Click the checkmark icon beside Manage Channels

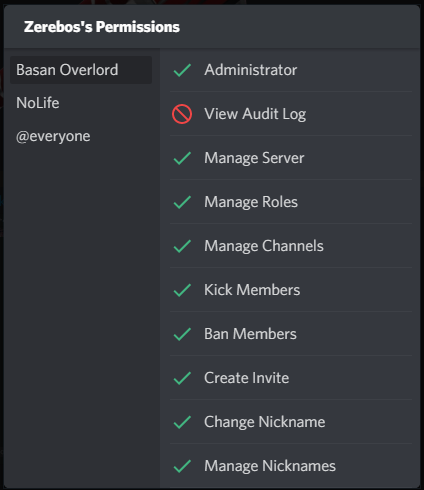[182, 246]
